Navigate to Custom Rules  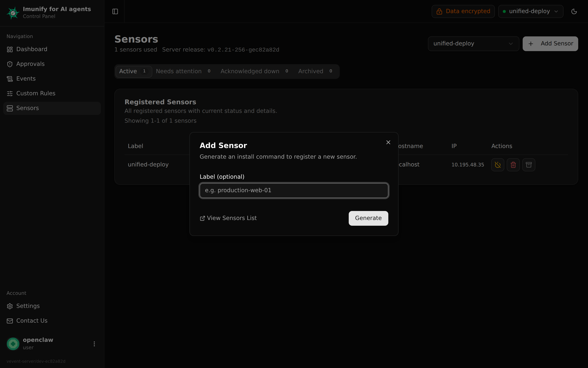pos(52,93)
